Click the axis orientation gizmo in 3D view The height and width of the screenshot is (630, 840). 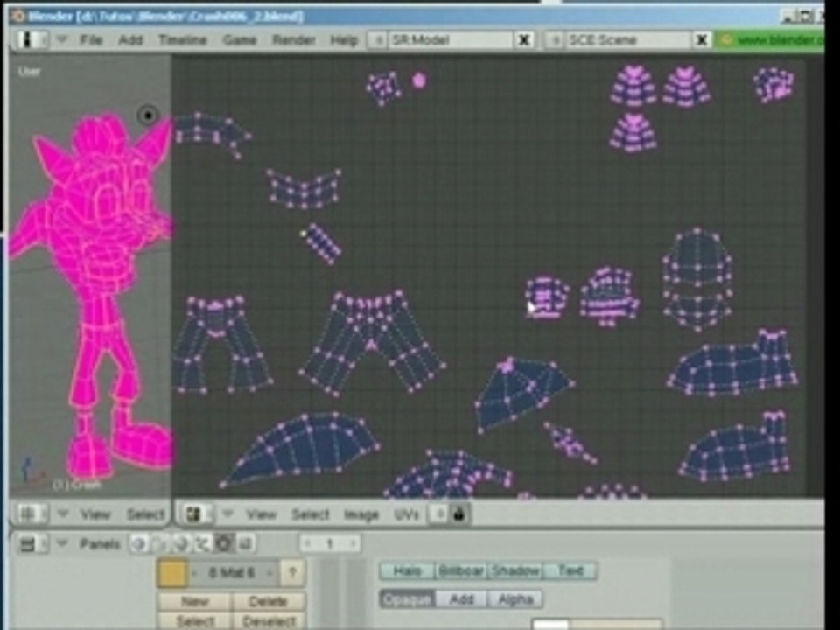(x=31, y=471)
